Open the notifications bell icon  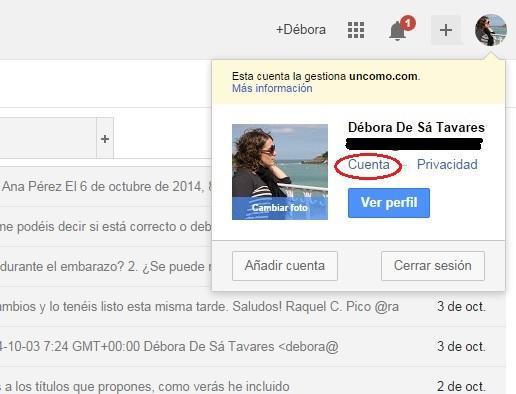coord(398,30)
